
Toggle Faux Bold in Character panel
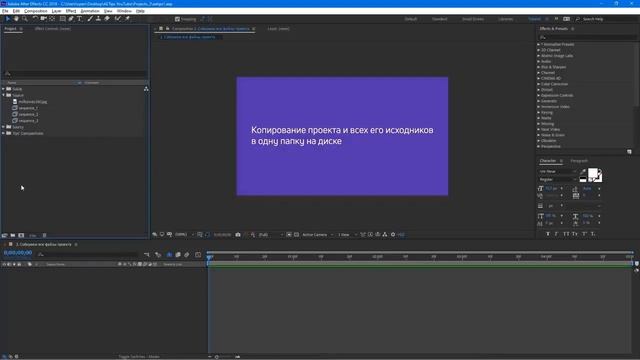tap(548, 234)
